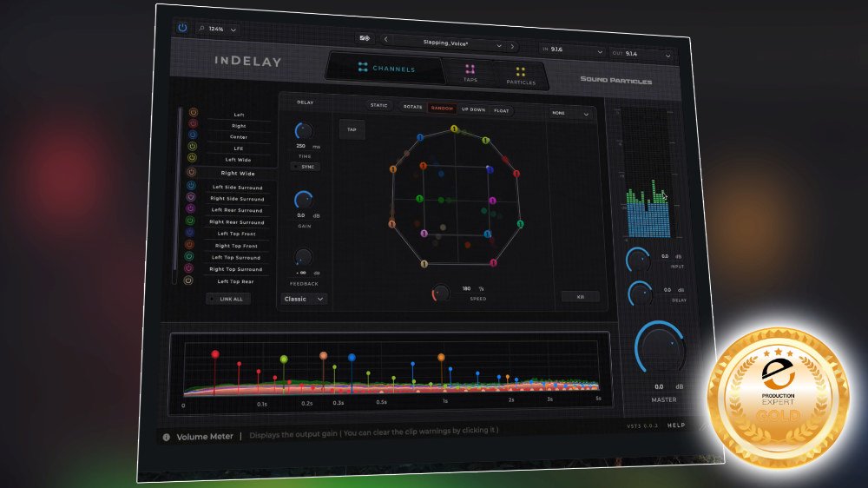Click the large red tap marker in timeline

(x=214, y=354)
